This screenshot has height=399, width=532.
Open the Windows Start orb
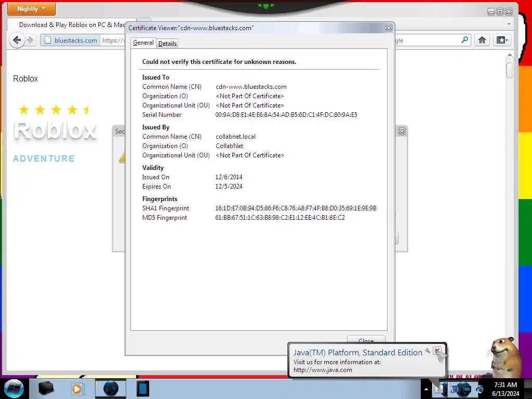click(14, 389)
